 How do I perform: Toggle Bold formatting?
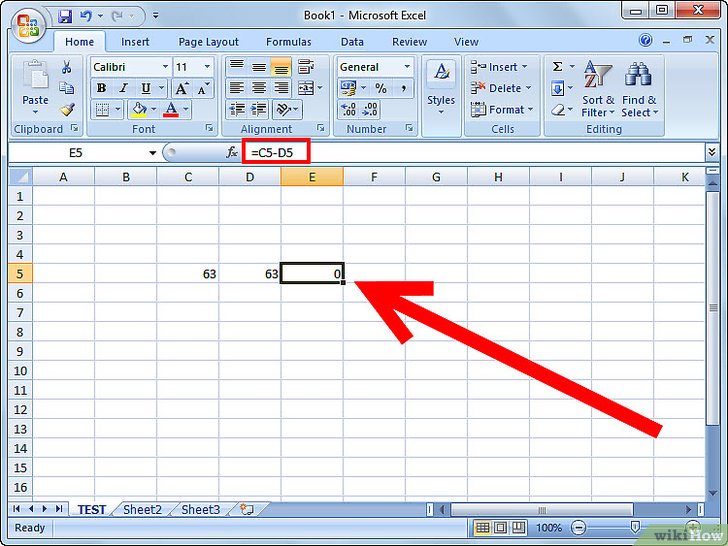click(101, 88)
